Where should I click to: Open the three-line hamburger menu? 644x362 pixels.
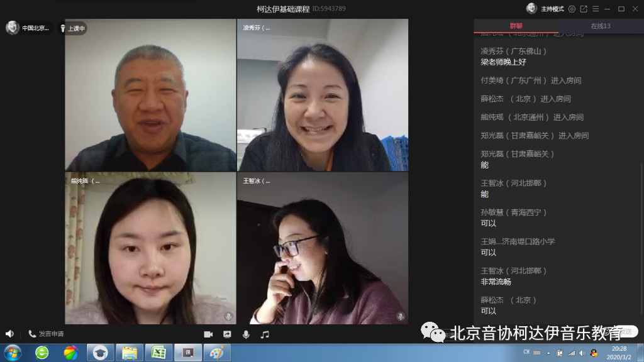pyautogui.click(x=596, y=9)
